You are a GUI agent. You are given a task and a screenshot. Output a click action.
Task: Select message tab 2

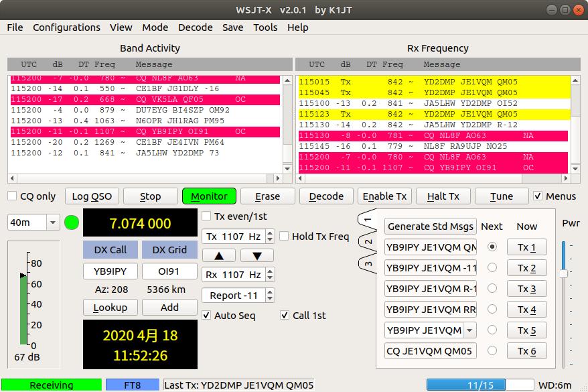tap(368, 242)
